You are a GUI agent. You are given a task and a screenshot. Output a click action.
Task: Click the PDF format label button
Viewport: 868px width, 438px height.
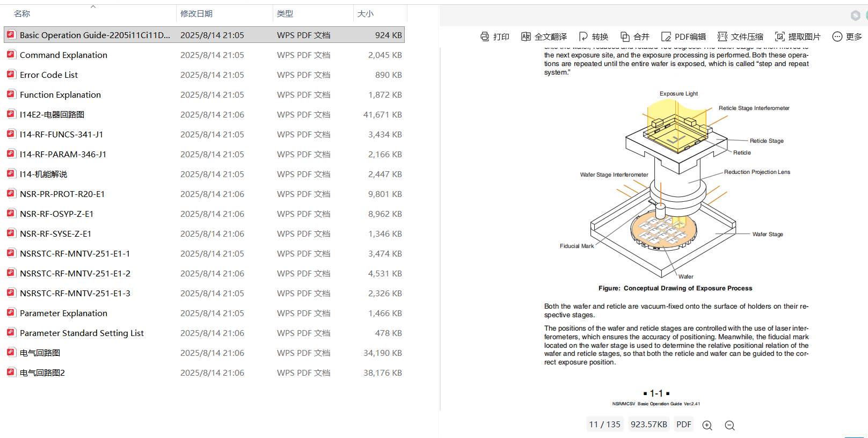coord(683,424)
